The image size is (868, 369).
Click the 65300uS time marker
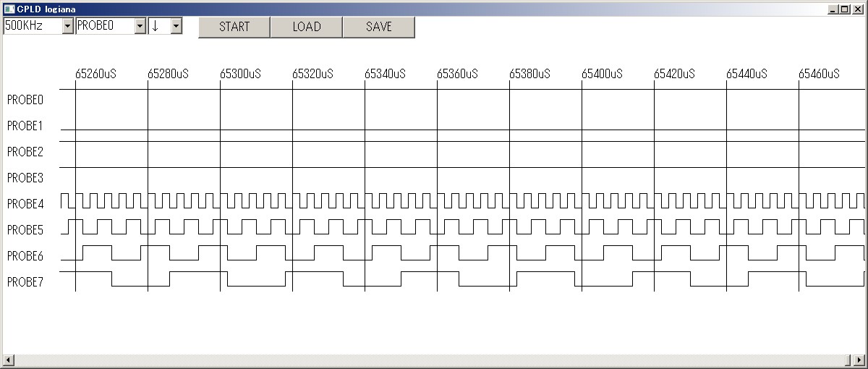tap(240, 74)
